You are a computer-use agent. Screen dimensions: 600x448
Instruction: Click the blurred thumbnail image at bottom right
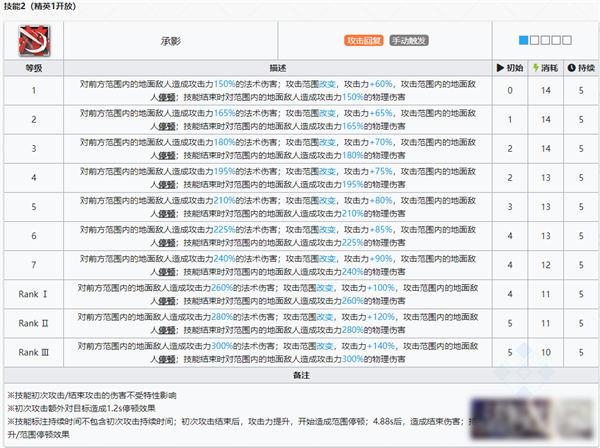[532, 418]
